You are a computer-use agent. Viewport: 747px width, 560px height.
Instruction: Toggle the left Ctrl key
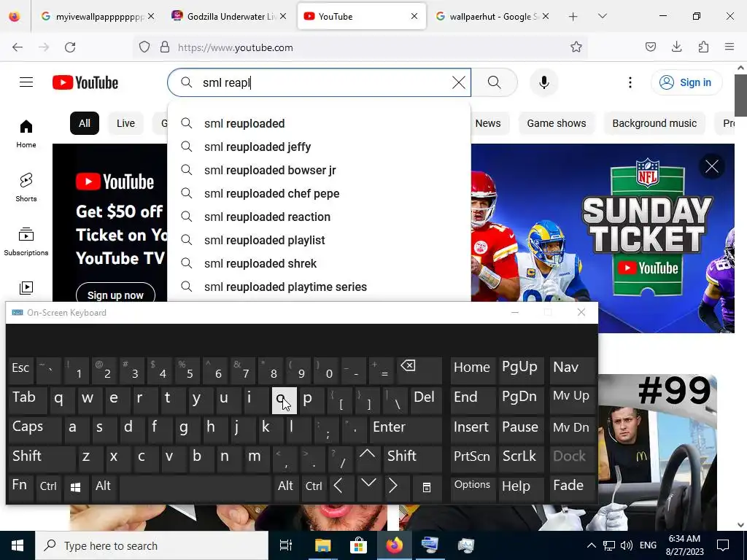click(x=48, y=486)
